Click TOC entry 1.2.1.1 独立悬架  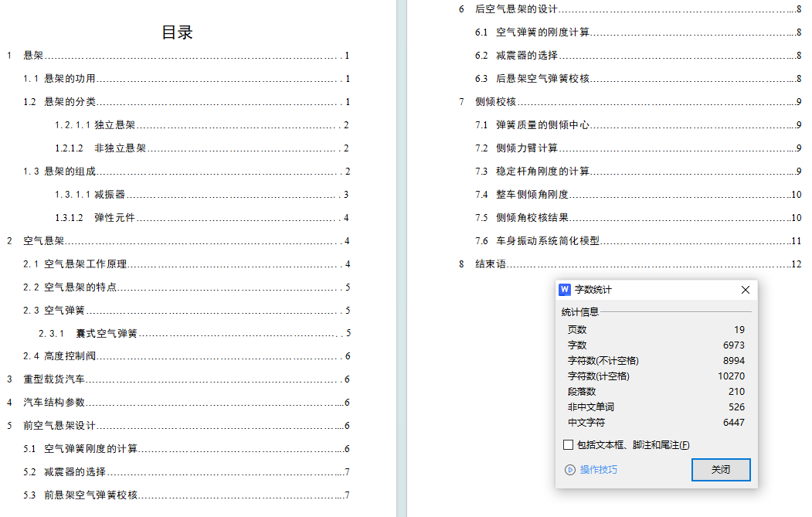[202, 125]
